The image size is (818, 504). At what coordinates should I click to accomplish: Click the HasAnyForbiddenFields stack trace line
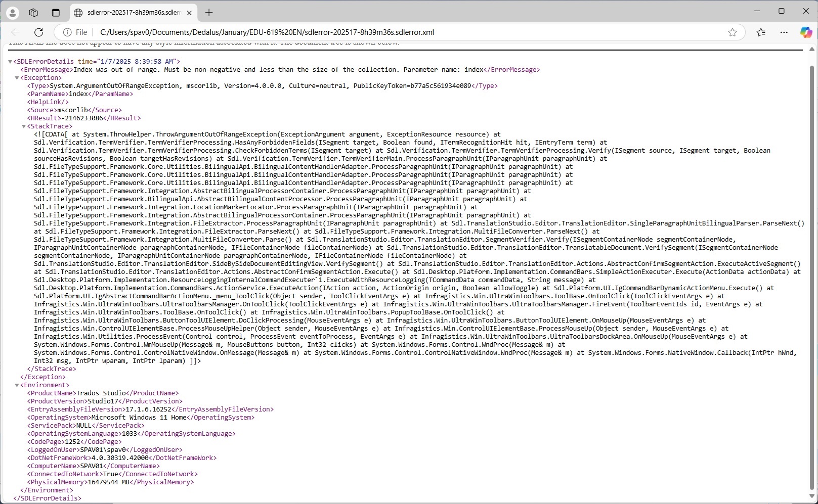321,143
